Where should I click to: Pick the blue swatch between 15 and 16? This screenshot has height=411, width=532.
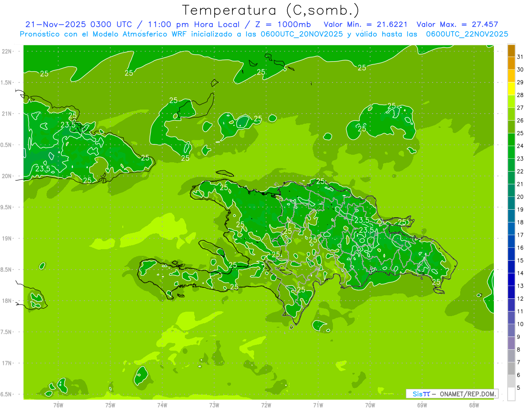pos(511,254)
